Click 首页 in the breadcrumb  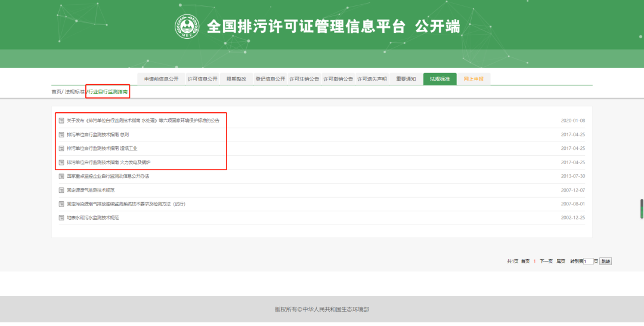(56, 92)
